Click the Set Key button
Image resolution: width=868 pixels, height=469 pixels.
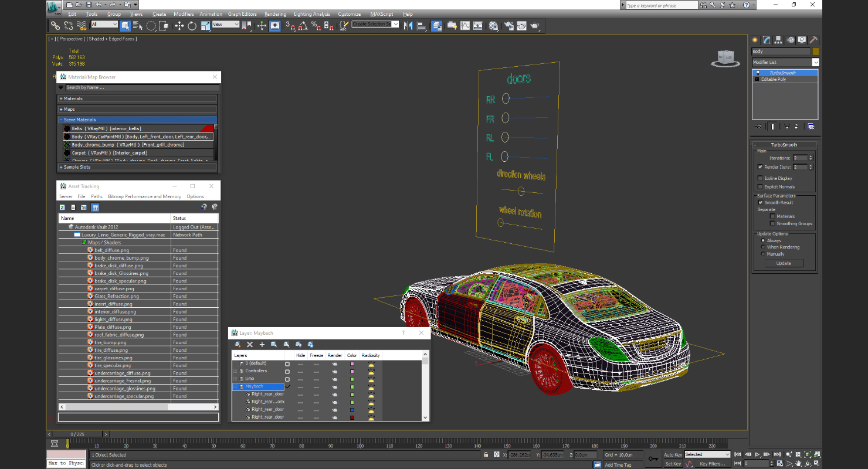673,464
